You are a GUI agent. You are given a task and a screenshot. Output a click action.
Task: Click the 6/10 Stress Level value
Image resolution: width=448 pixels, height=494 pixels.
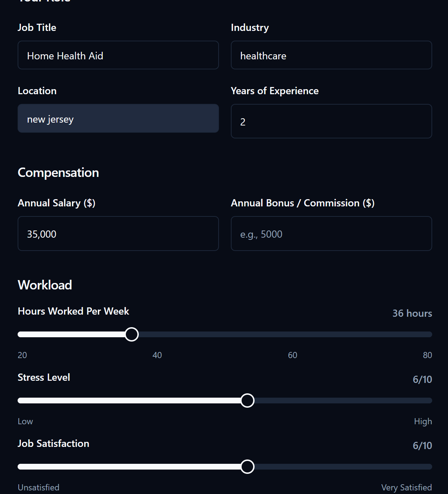(x=422, y=379)
